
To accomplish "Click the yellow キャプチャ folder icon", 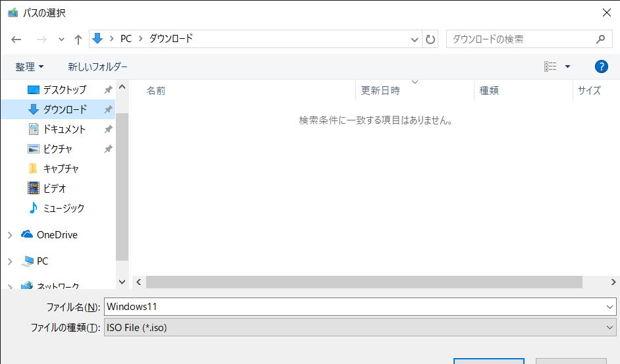I will pyautogui.click(x=33, y=169).
